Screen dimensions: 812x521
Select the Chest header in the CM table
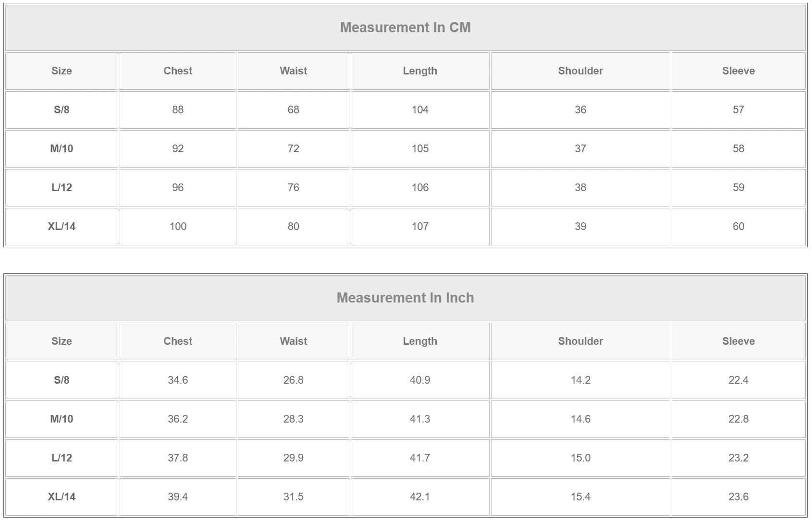[178, 71]
